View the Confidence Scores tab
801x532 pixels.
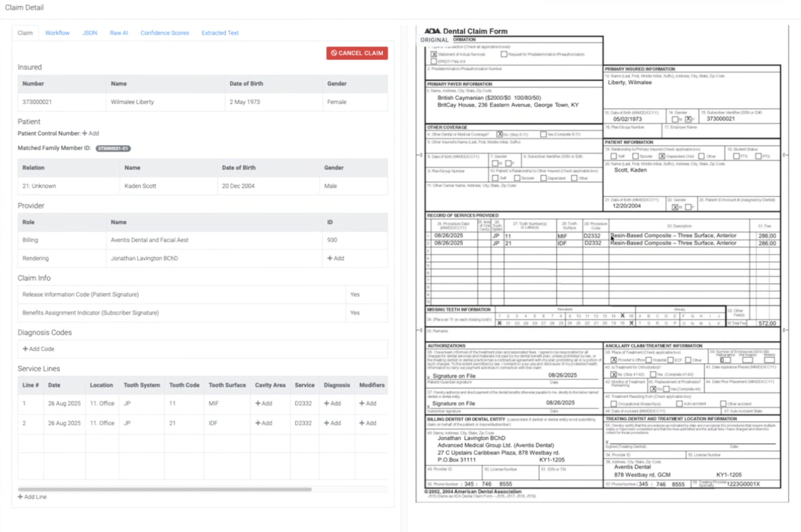coord(164,33)
